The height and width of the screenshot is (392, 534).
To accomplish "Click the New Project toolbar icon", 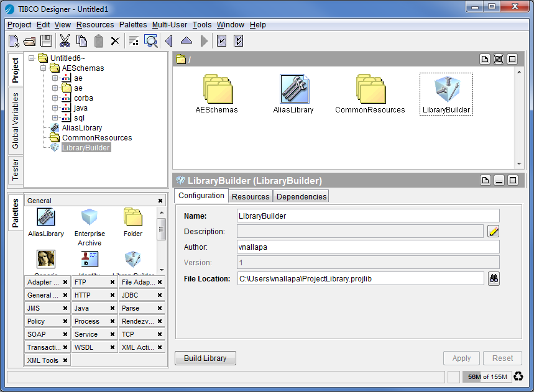I will tap(14, 41).
